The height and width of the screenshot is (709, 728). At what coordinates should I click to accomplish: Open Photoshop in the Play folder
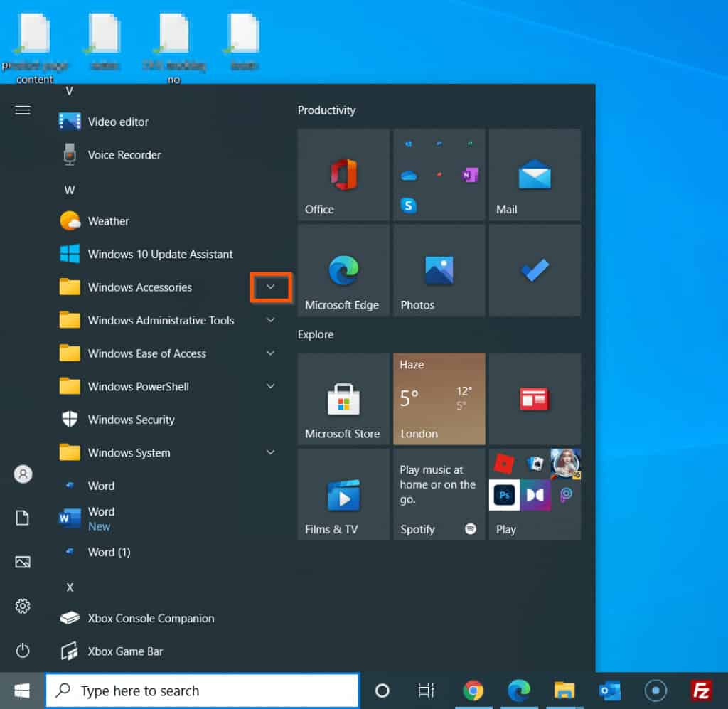click(504, 495)
